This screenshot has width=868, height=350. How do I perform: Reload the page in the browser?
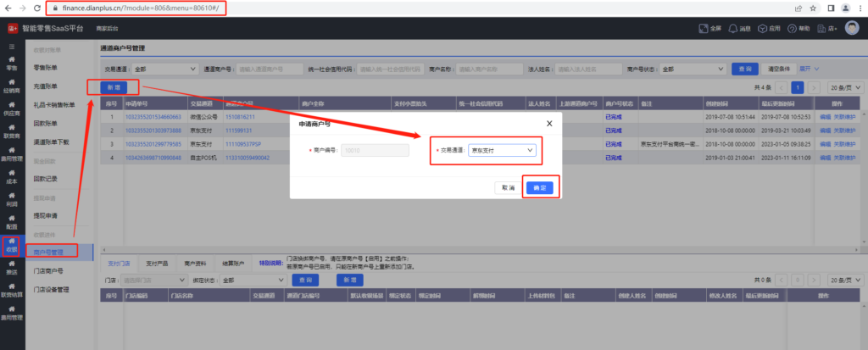[37, 8]
